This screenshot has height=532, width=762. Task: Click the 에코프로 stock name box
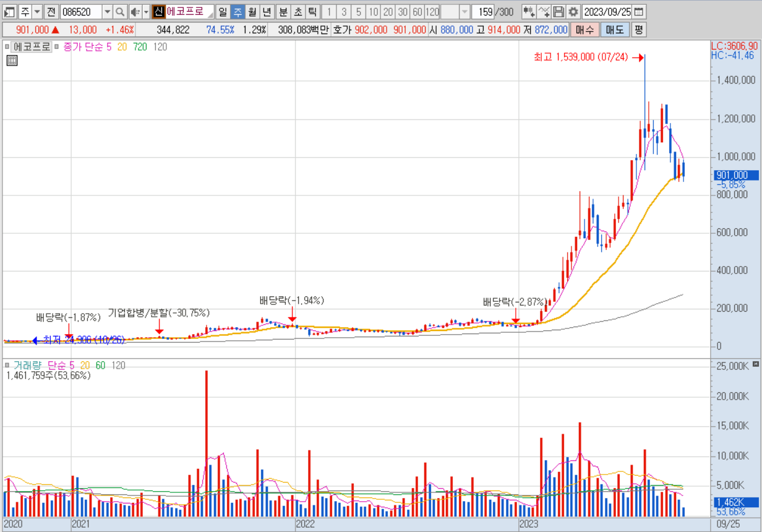point(189,12)
